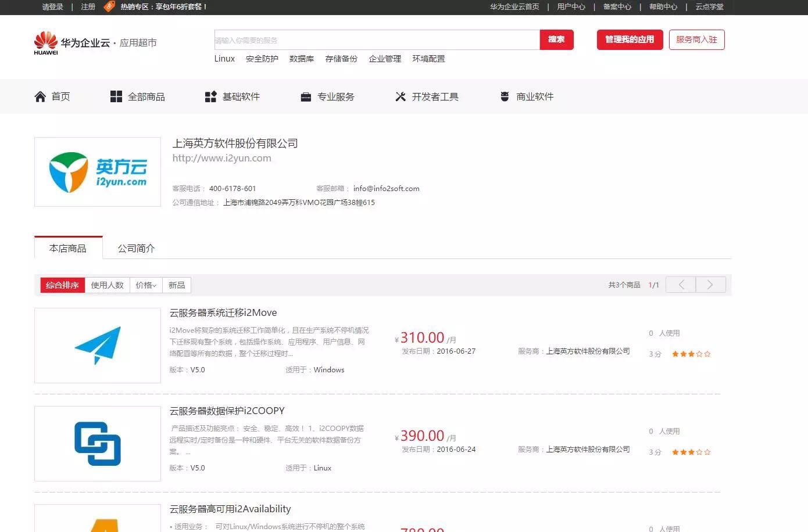Click the 企业管理 quick search tag

(385, 59)
